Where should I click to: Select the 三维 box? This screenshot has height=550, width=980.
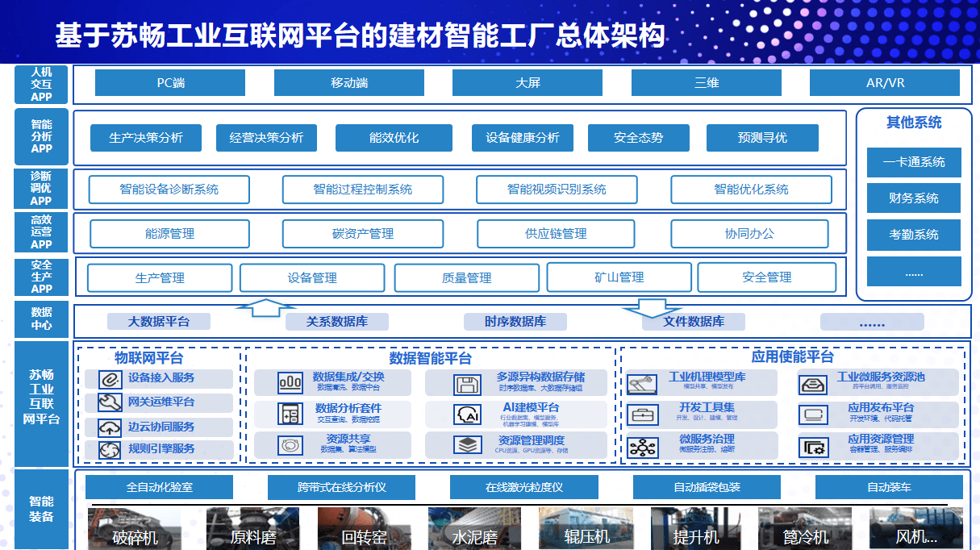pyautogui.click(x=707, y=83)
